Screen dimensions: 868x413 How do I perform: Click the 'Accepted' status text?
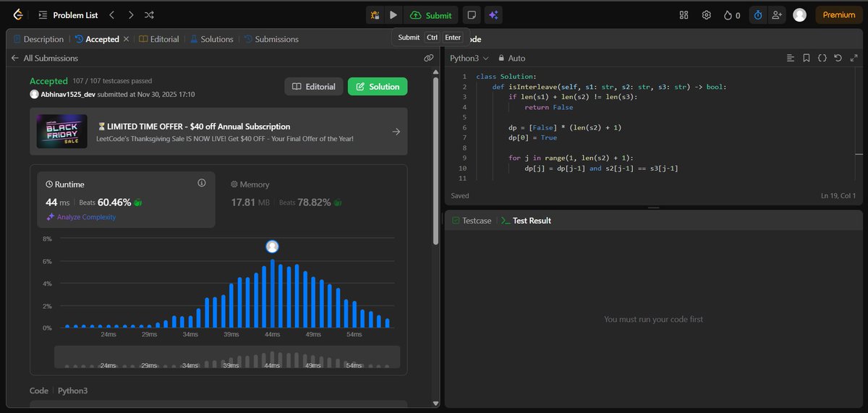(48, 81)
